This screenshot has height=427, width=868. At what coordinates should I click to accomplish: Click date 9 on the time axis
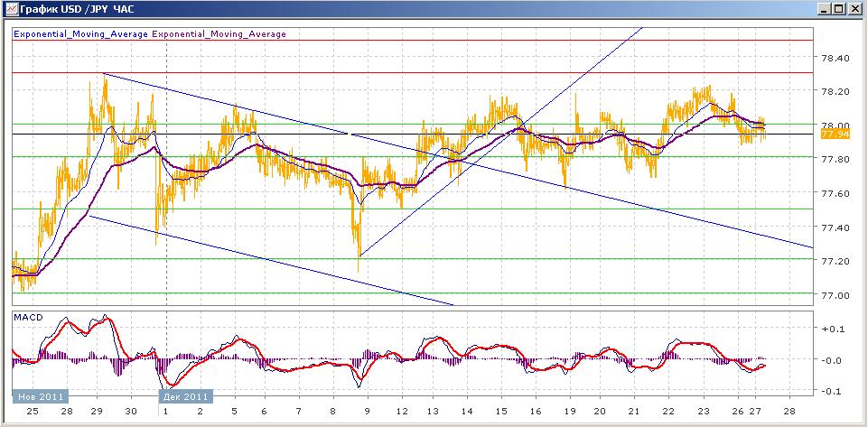tap(367, 412)
